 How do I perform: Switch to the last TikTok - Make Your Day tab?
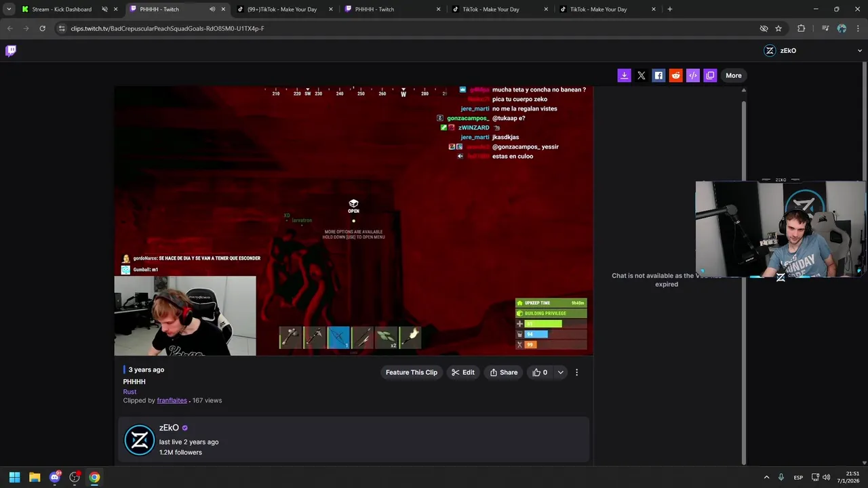598,9
